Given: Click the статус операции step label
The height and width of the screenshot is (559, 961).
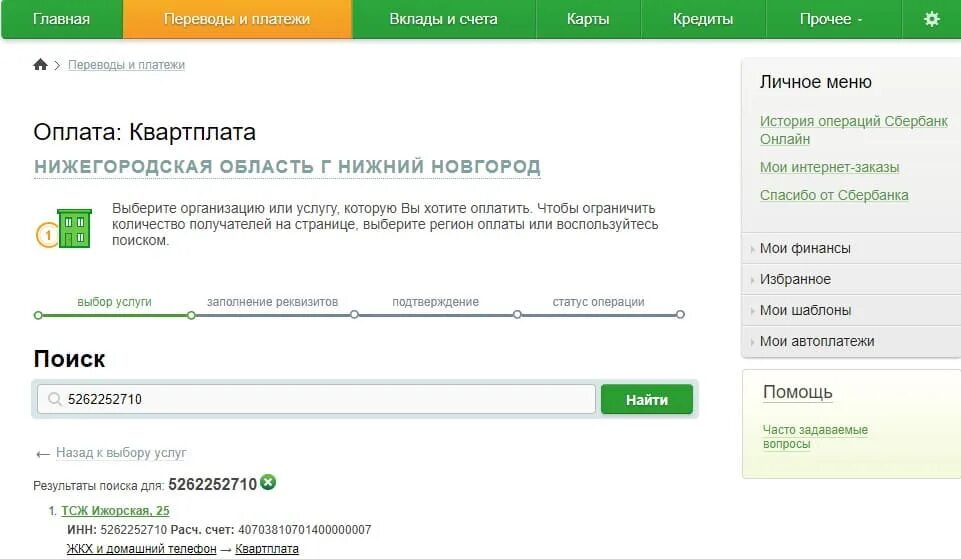Looking at the screenshot, I should point(598,302).
